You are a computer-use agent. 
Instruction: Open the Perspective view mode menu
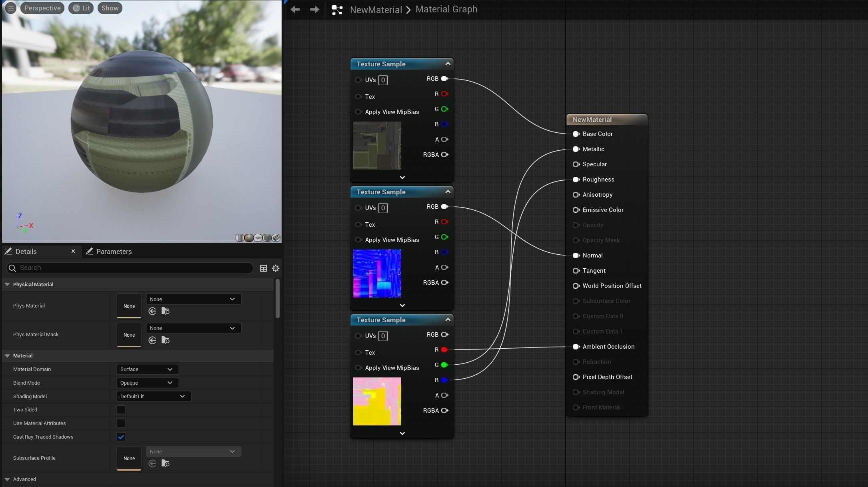tap(42, 8)
